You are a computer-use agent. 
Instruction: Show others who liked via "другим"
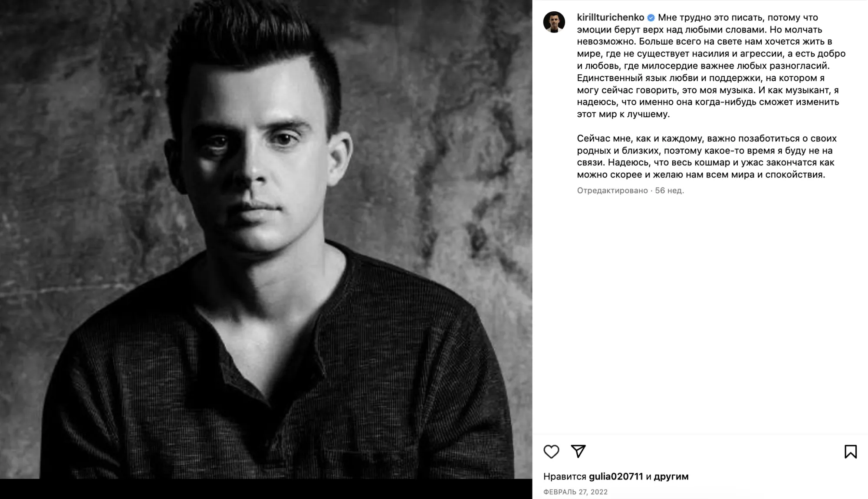(x=671, y=476)
